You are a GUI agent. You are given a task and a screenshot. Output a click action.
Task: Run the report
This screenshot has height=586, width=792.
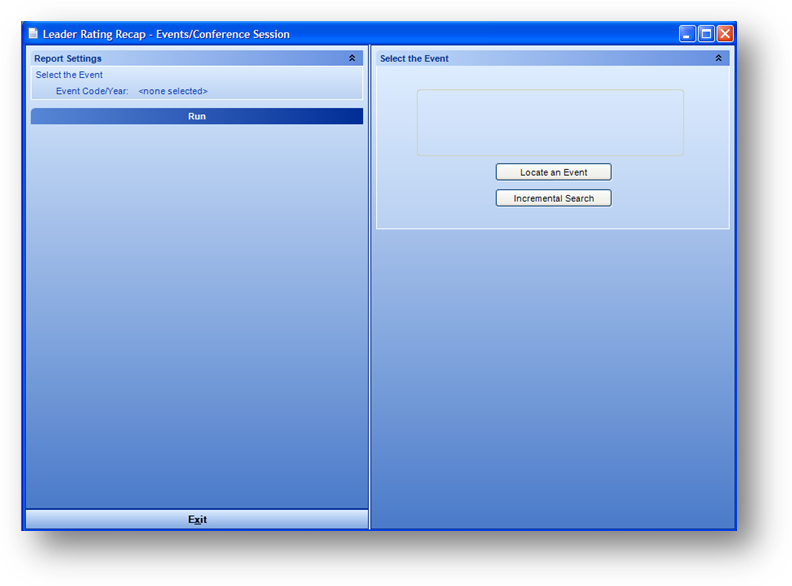pos(197,117)
